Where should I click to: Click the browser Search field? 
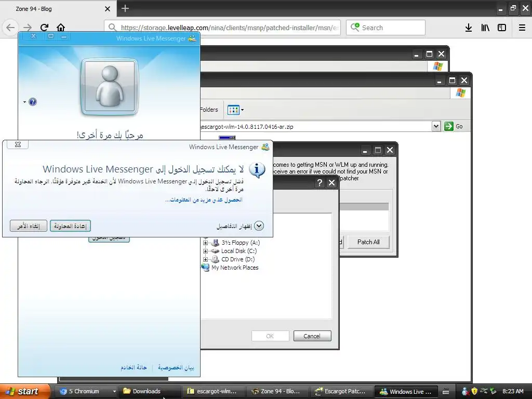(386, 28)
